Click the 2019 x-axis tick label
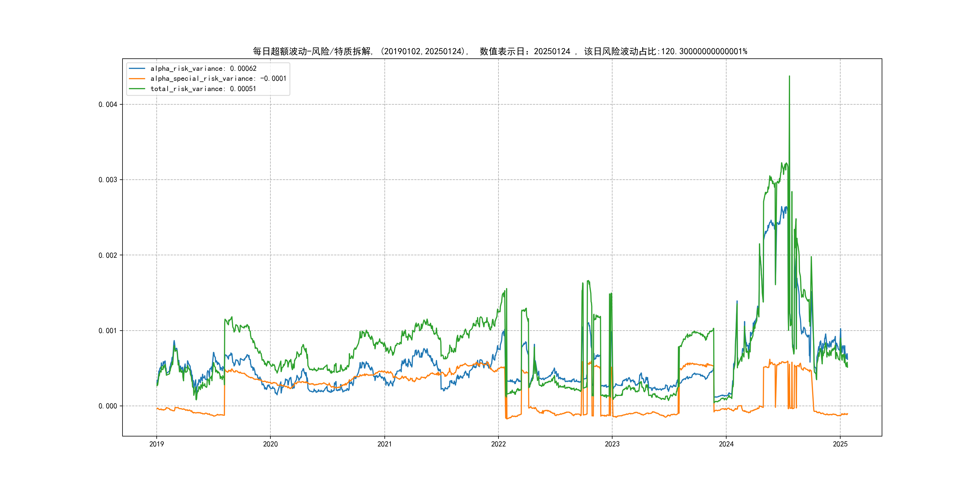This screenshot has height=490, width=980. click(x=156, y=444)
